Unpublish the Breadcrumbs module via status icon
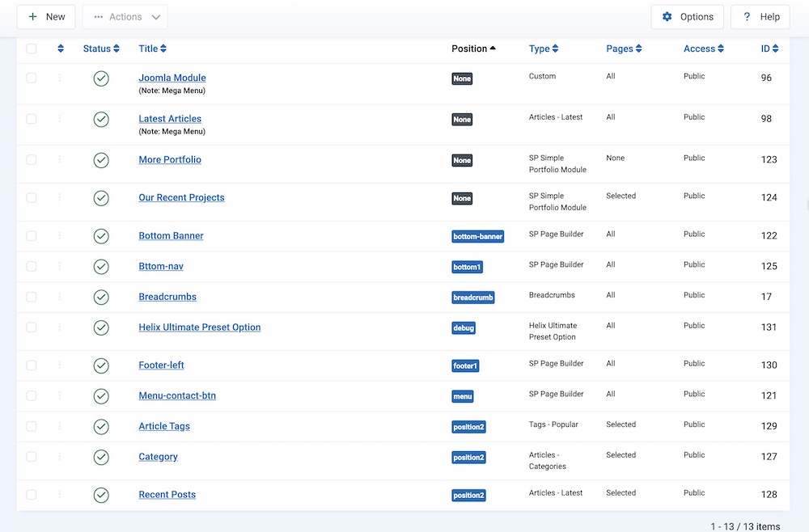This screenshot has width=809, height=532. click(101, 297)
